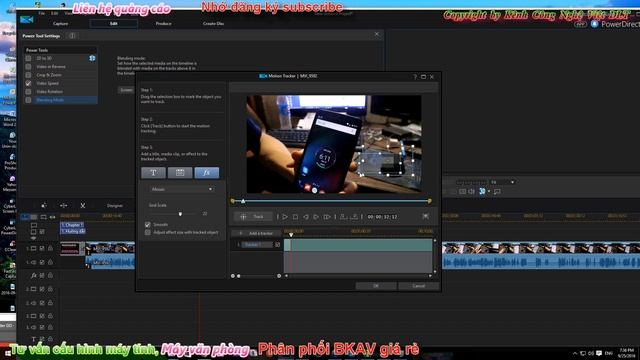Image resolution: width=640 pixels, height=360 pixels.
Task: Click info icon beside Power Tool Settings
Action: tap(72, 36)
